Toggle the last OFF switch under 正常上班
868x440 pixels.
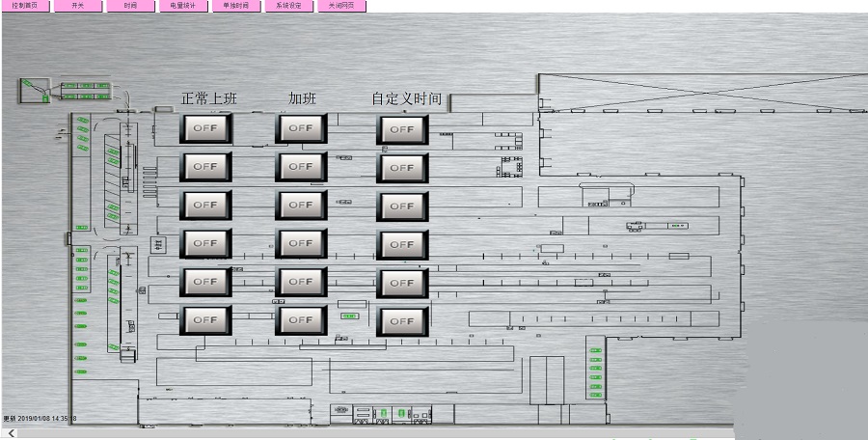pos(205,320)
